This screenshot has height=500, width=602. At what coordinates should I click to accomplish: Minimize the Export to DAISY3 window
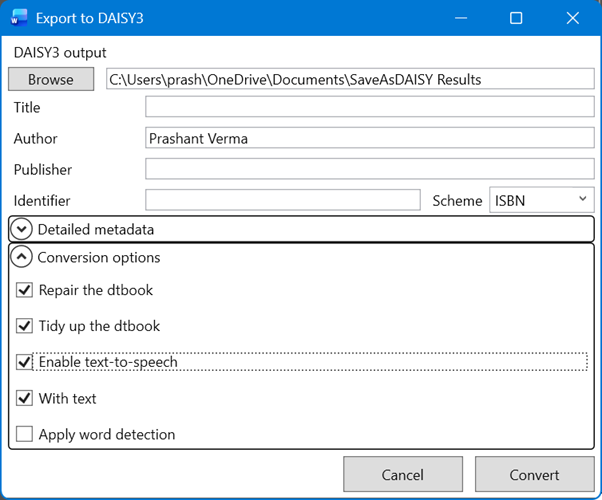[461, 18]
